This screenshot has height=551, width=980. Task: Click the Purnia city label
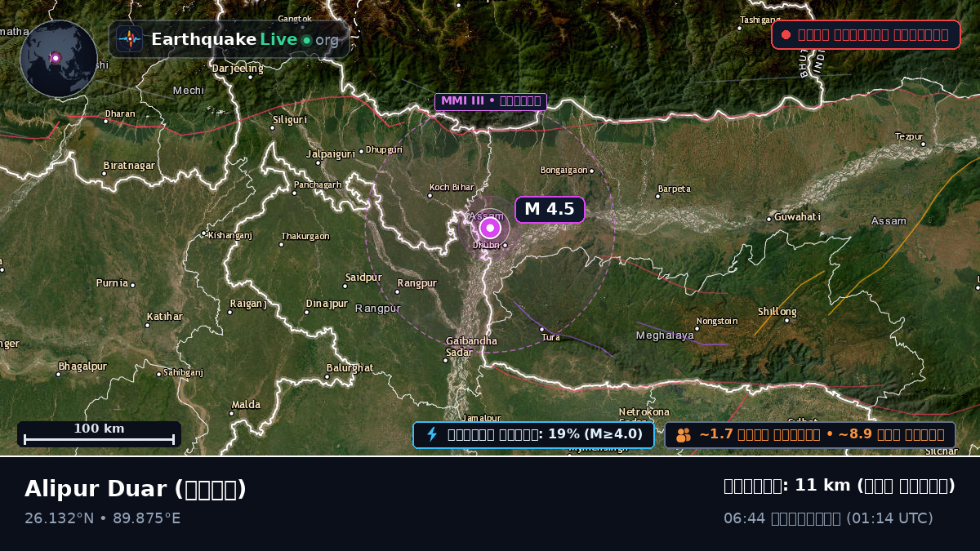(113, 283)
